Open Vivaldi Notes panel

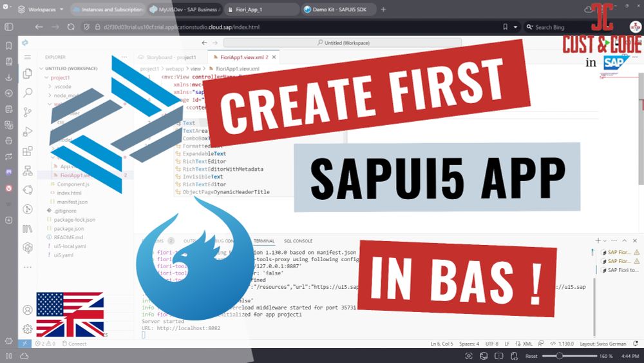8,109
